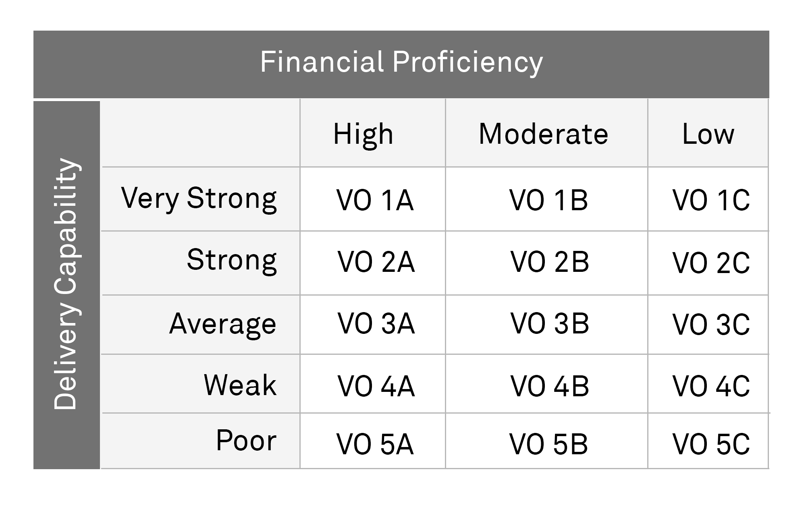Select the VO 2A cell
Image resolution: width=806 pixels, height=532 pixels.
point(376,262)
